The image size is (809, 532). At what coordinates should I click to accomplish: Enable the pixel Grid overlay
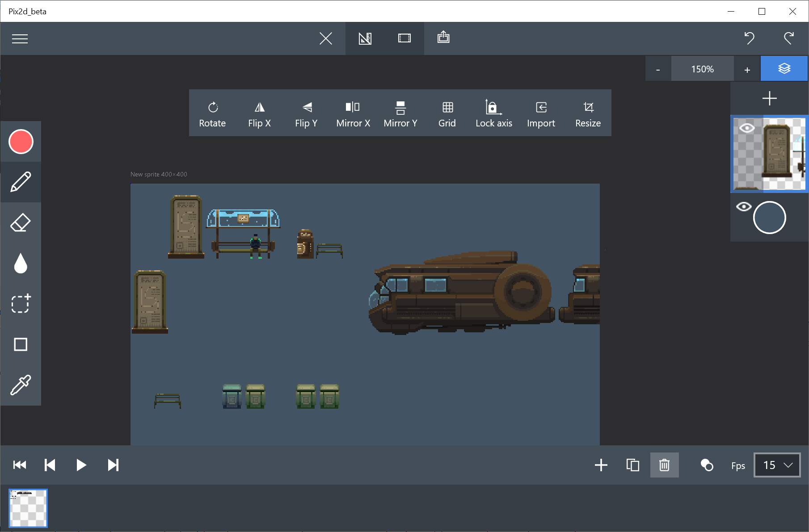(x=447, y=113)
